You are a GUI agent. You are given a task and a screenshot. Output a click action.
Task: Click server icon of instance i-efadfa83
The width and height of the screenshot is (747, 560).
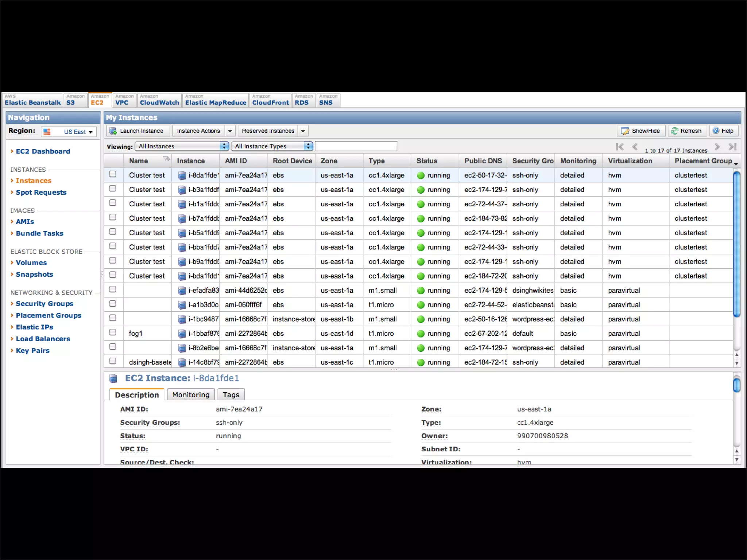pos(182,291)
